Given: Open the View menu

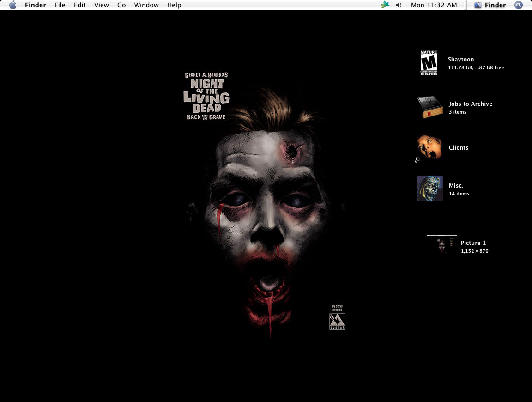Looking at the screenshot, I should (102, 5).
